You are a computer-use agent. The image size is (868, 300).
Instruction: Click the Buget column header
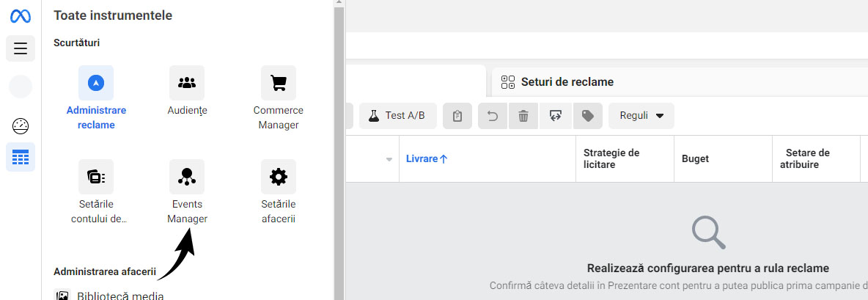click(x=695, y=159)
